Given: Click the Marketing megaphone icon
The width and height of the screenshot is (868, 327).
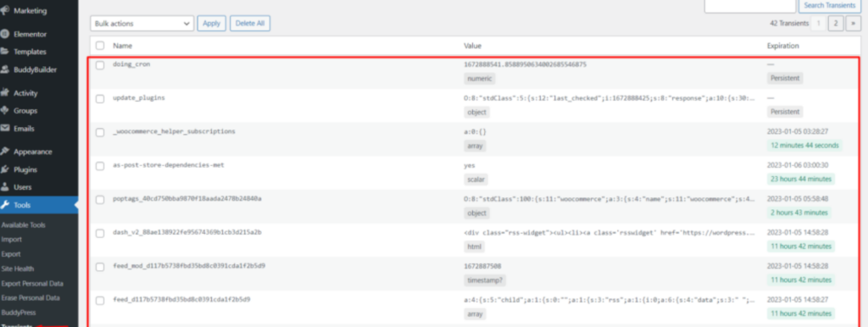Looking at the screenshot, I should point(5,10).
